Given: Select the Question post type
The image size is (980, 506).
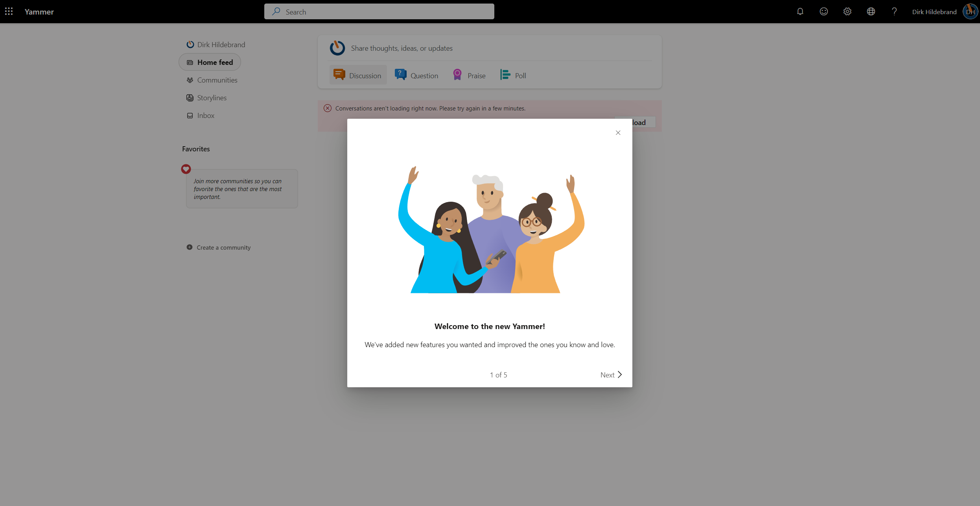Looking at the screenshot, I should [416, 75].
